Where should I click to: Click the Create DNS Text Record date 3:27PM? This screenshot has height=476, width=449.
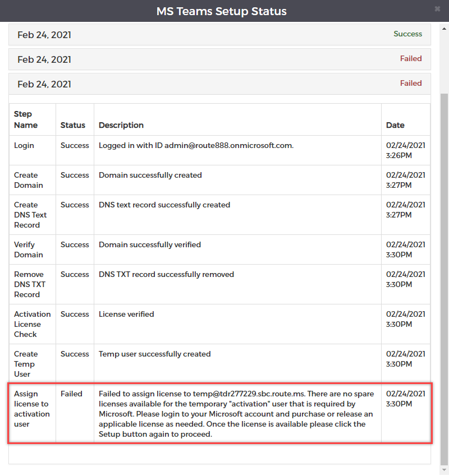coord(406,210)
